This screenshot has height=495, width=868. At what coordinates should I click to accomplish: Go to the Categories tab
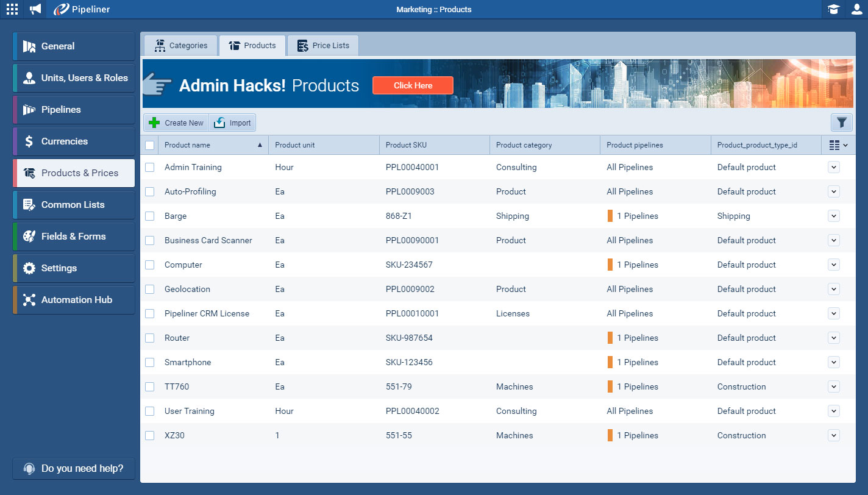pyautogui.click(x=180, y=45)
